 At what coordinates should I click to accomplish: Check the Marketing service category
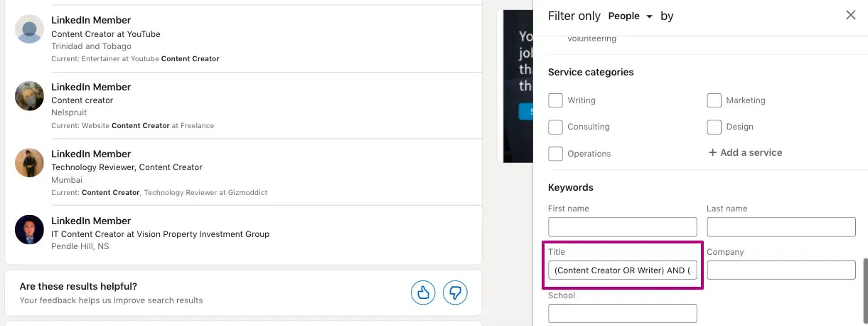714,100
